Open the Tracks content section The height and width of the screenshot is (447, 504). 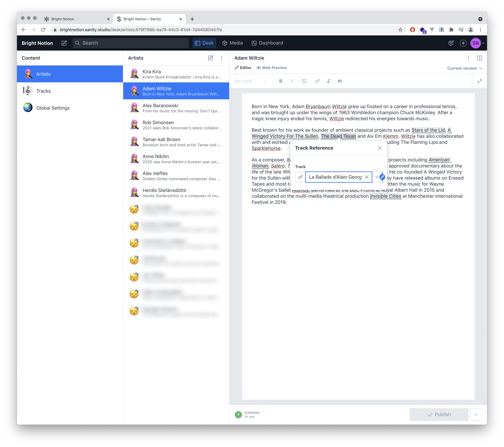(43, 91)
